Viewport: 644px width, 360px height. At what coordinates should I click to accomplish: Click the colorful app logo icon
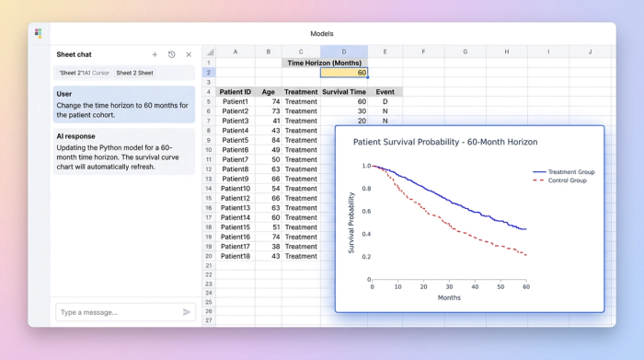(x=39, y=33)
